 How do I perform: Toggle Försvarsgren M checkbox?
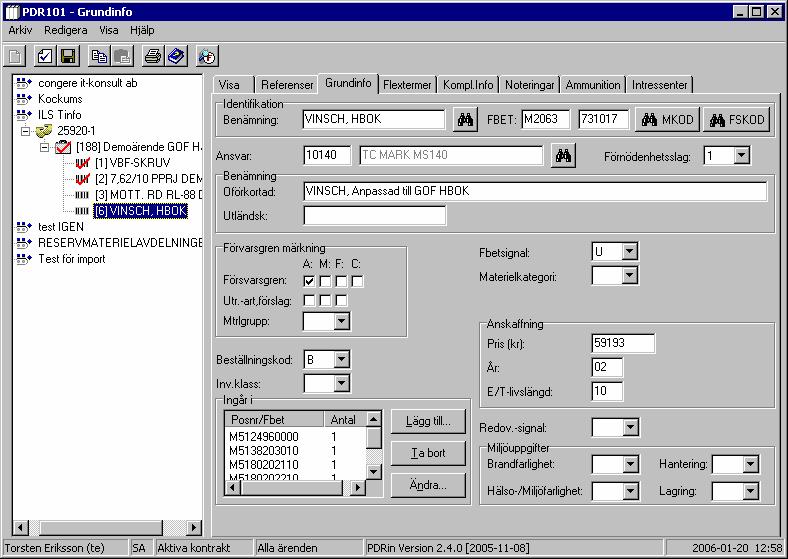325,281
